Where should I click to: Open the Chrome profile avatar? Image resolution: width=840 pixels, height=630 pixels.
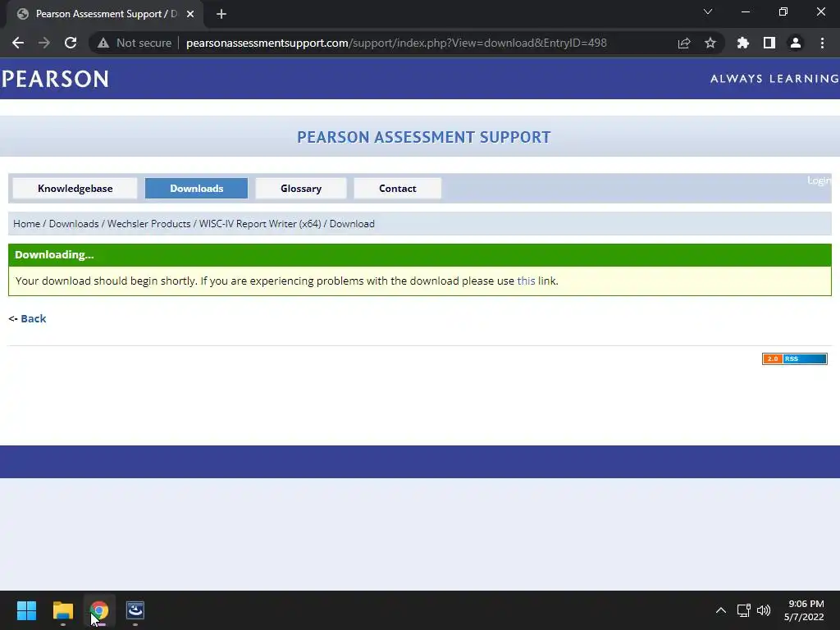click(795, 43)
